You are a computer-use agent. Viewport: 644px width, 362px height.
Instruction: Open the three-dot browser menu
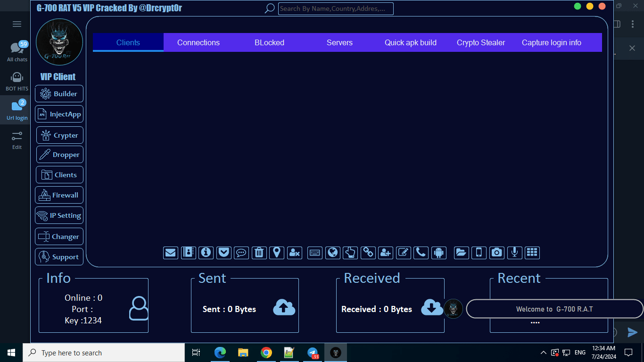pyautogui.click(x=633, y=24)
